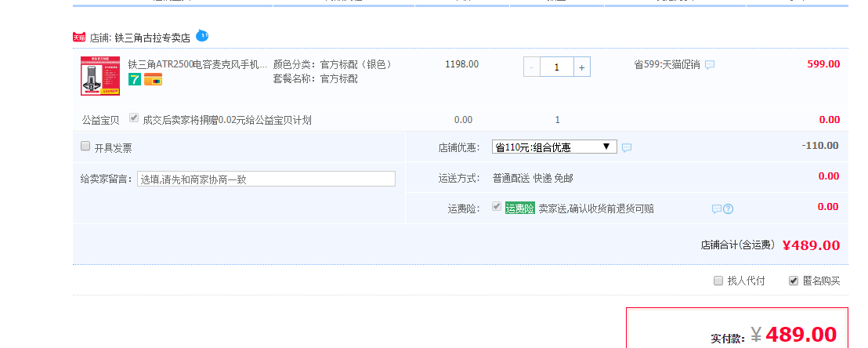Screen dimensions: 868x348
Task: Open the 店铺优惠 省110元:组合优惠 dropdown
Action: click(x=554, y=147)
